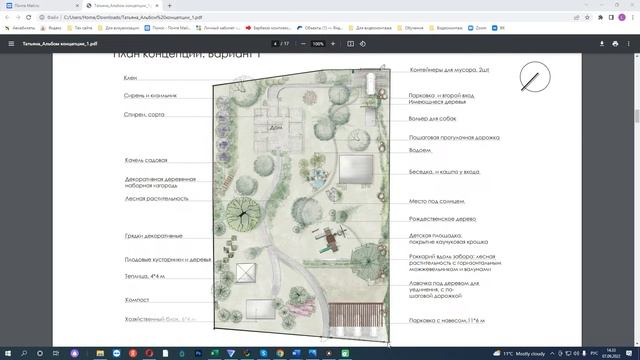The image size is (640, 360).
Task: Close the Почта Mail.ru tab
Action: click(x=77, y=6)
